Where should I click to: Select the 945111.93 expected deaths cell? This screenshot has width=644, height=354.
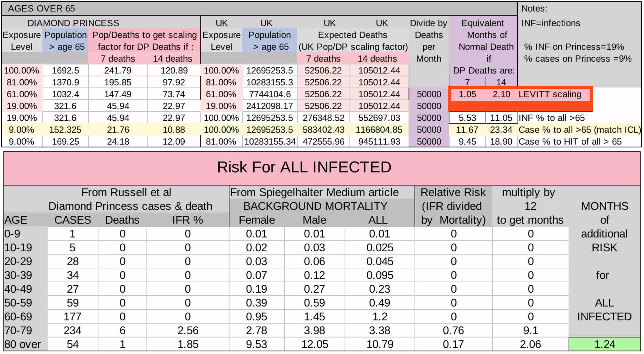[x=379, y=141]
